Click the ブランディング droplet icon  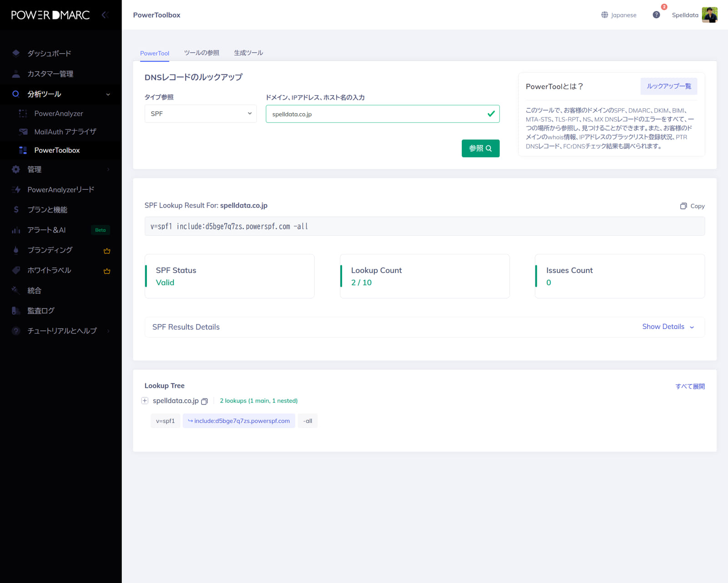16,250
